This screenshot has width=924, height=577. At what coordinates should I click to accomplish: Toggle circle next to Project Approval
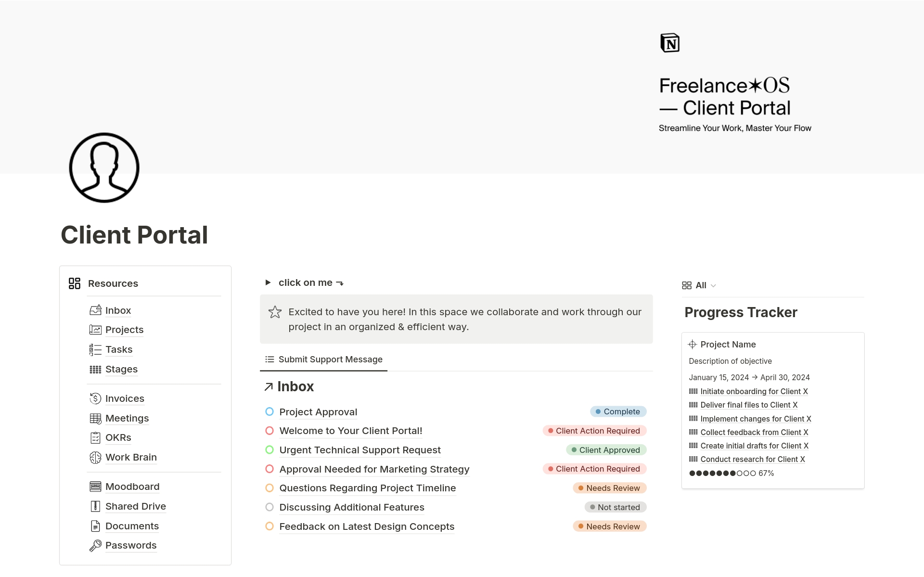tap(269, 411)
